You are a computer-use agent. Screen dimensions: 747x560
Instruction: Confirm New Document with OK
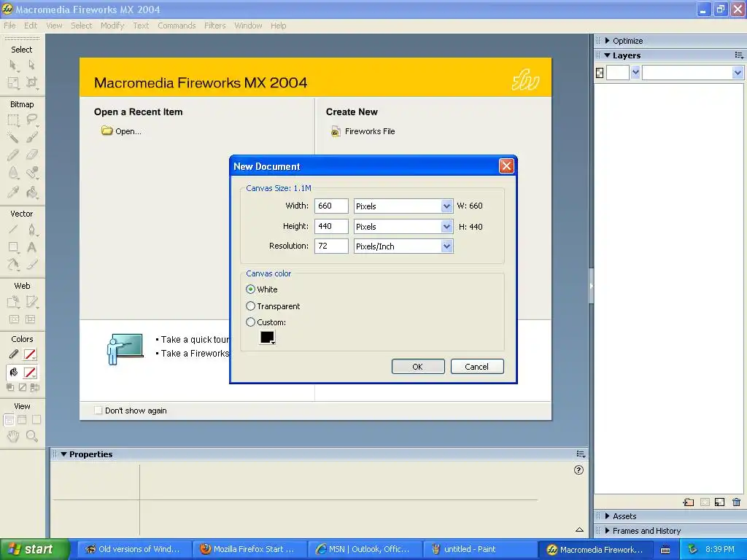click(x=418, y=367)
